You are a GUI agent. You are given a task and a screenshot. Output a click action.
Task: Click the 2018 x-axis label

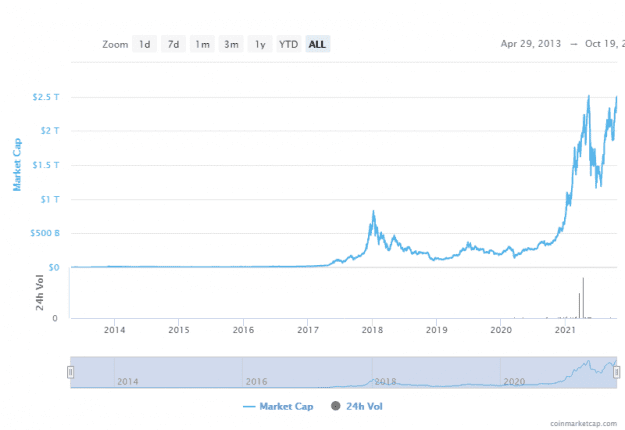(372, 330)
